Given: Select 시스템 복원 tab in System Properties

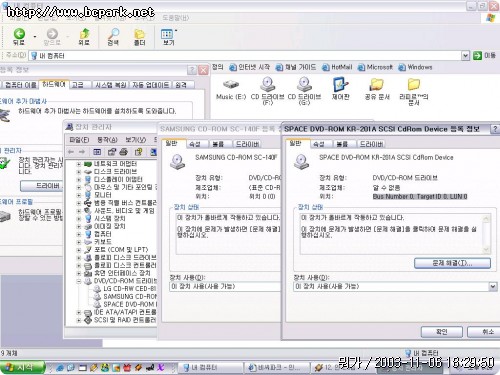Looking at the screenshot, I should click(x=110, y=85).
